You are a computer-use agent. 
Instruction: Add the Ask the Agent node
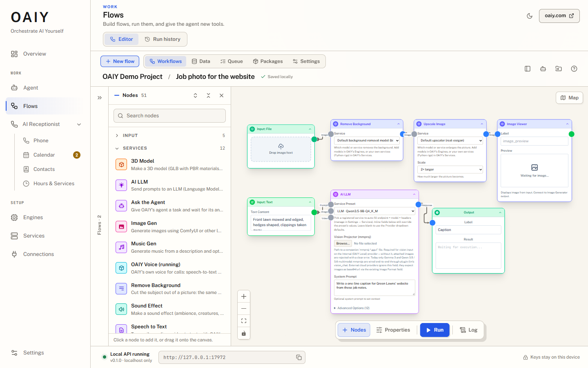(169, 206)
